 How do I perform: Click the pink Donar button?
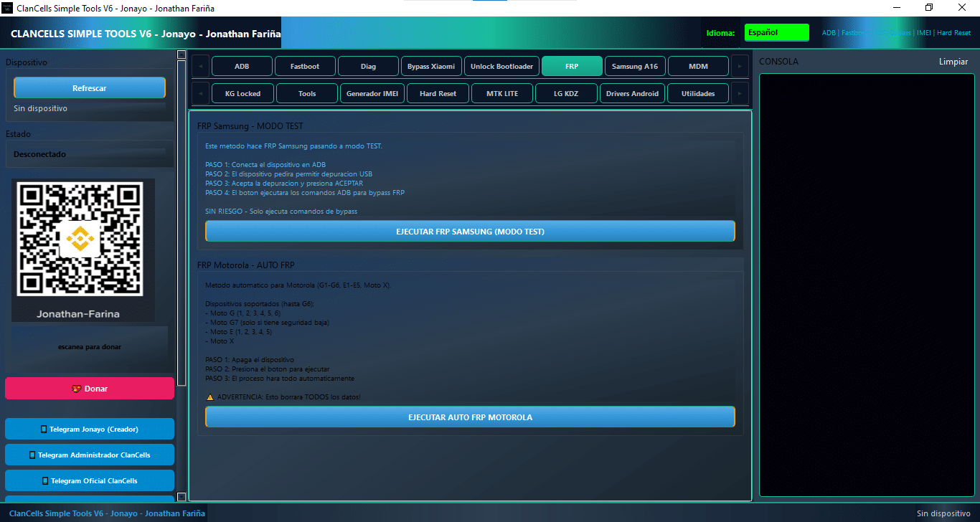coord(90,389)
